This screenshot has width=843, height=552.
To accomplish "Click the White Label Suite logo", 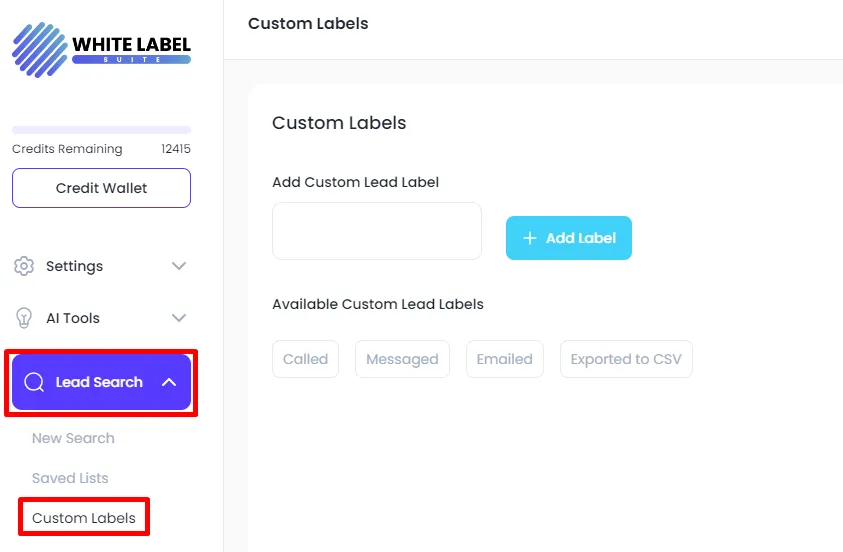I will coord(102,49).
